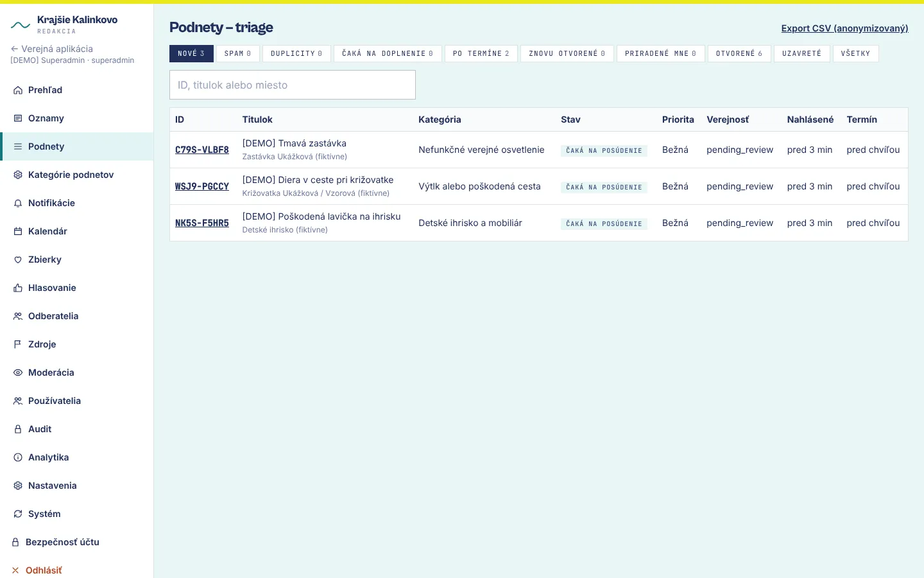This screenshot has width=924, height=578.
Task: Click the Analytika info icon
Action: (18, 457)
